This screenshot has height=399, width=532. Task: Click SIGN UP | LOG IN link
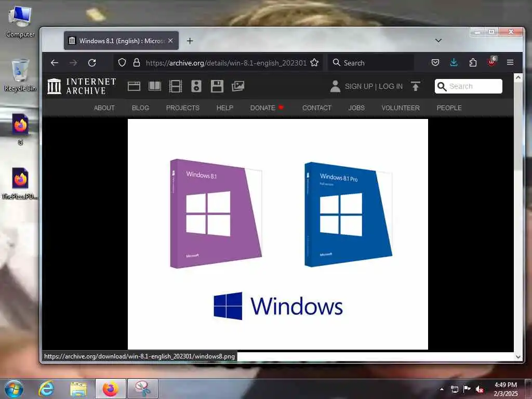click(x=374, y=87)
